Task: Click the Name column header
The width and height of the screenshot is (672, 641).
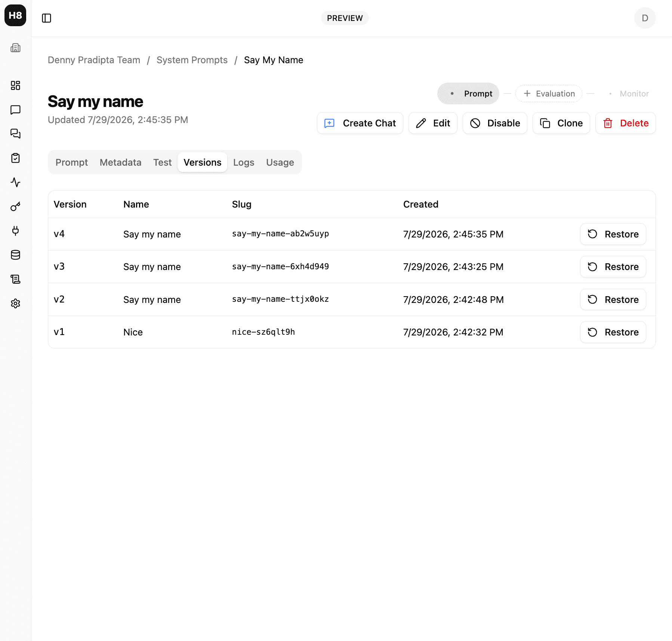Action: [136, 204]
